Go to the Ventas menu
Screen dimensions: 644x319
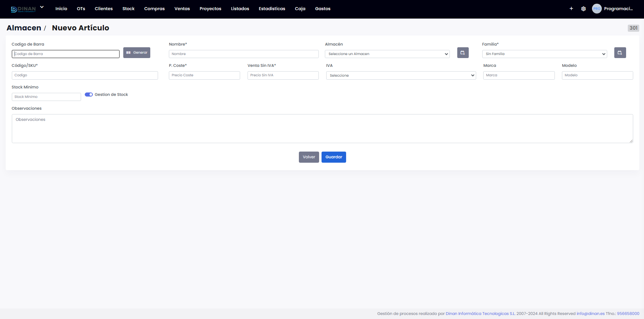click(182, 9)
